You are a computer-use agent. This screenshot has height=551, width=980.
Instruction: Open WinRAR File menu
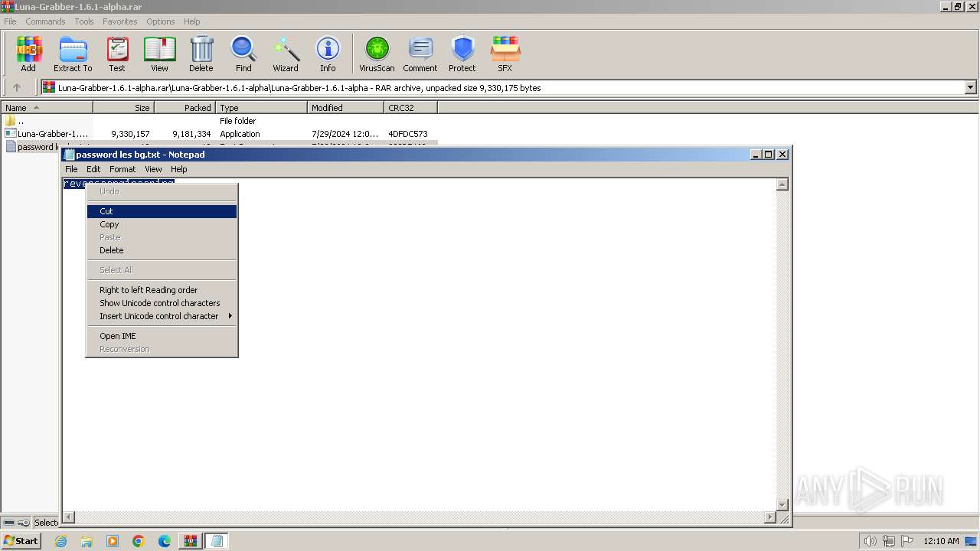(10, 21)
